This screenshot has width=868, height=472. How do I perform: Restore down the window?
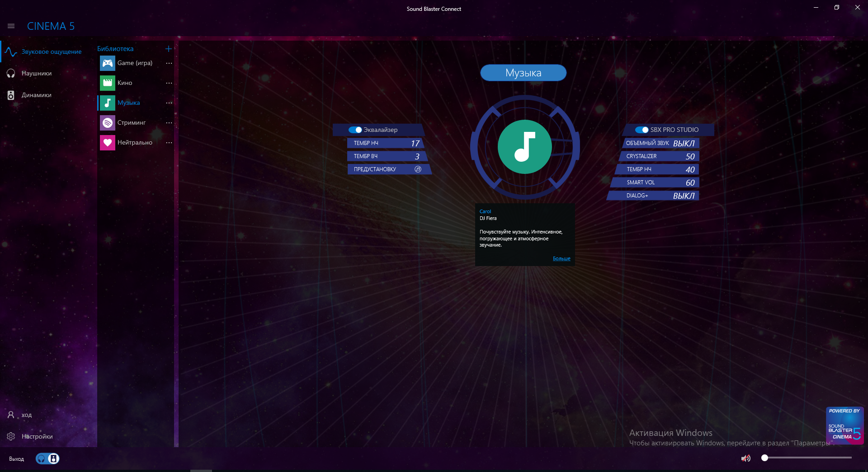[837, 7]
